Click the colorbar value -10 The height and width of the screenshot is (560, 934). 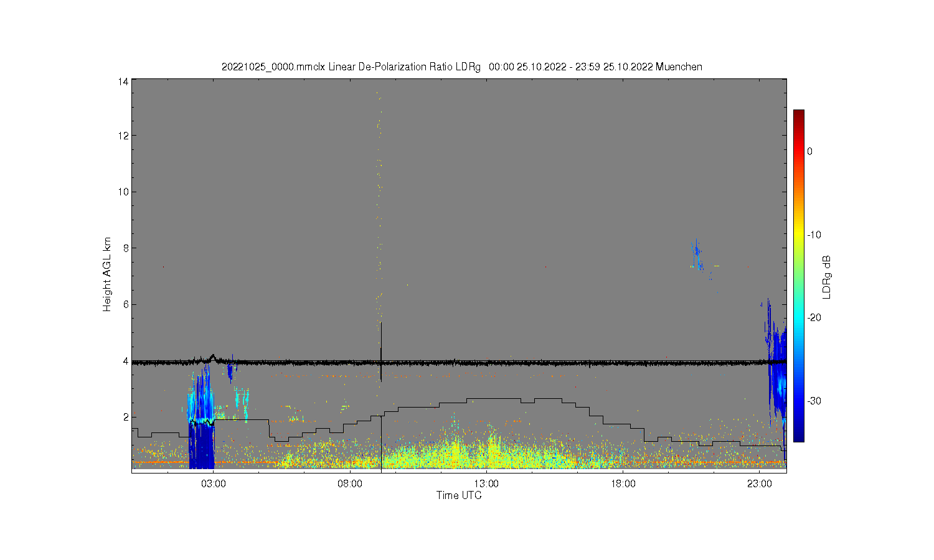click(814, 235)
